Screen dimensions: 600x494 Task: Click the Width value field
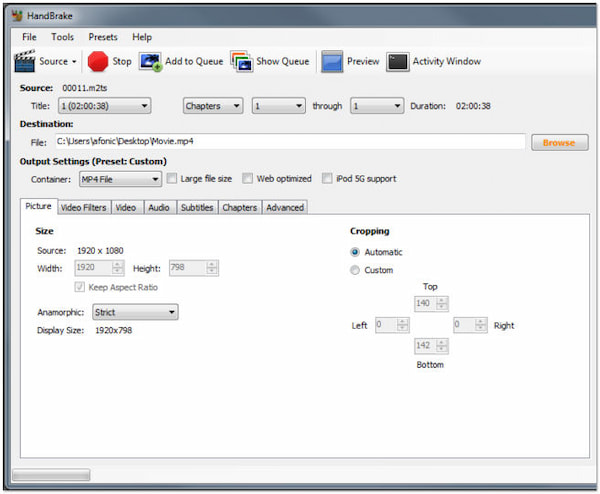click(x=93, y=268)
